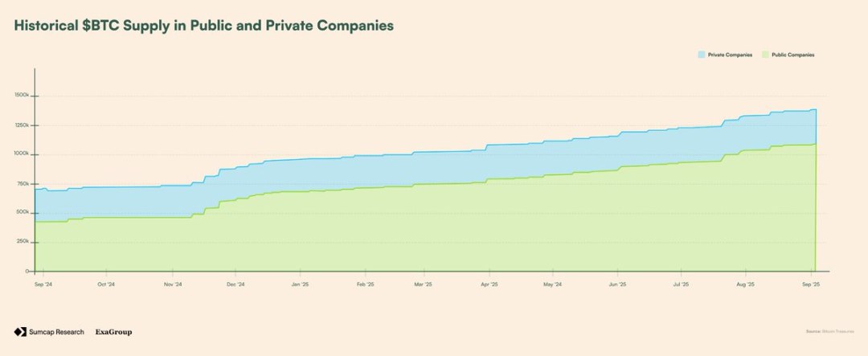The width and height of the screenshot is (868, 356).
Task: Open the ExaGroup logo link
Action: (x=113, y=332)
